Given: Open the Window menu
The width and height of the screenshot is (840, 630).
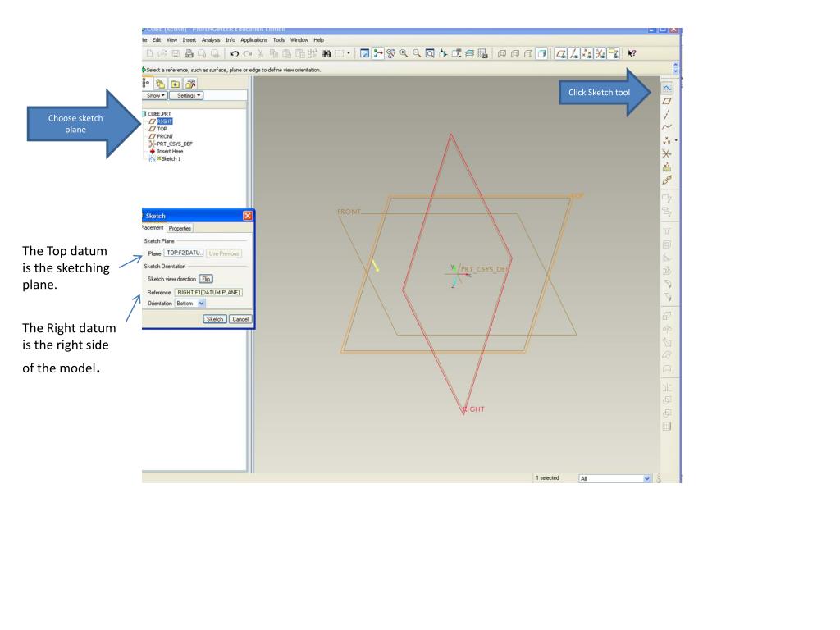Looking at the screenshot, I should 299,40.
